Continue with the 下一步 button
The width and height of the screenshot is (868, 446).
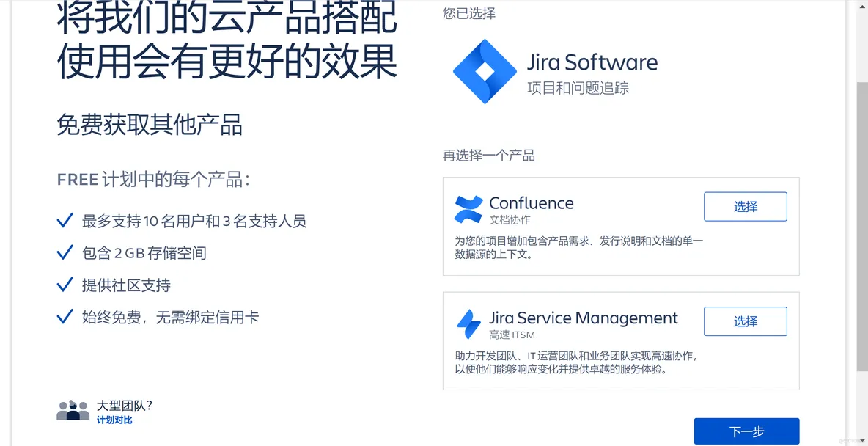[x=747, y=431]
